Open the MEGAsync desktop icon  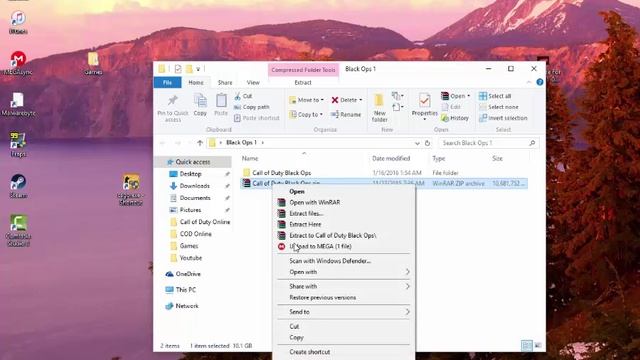18,63
